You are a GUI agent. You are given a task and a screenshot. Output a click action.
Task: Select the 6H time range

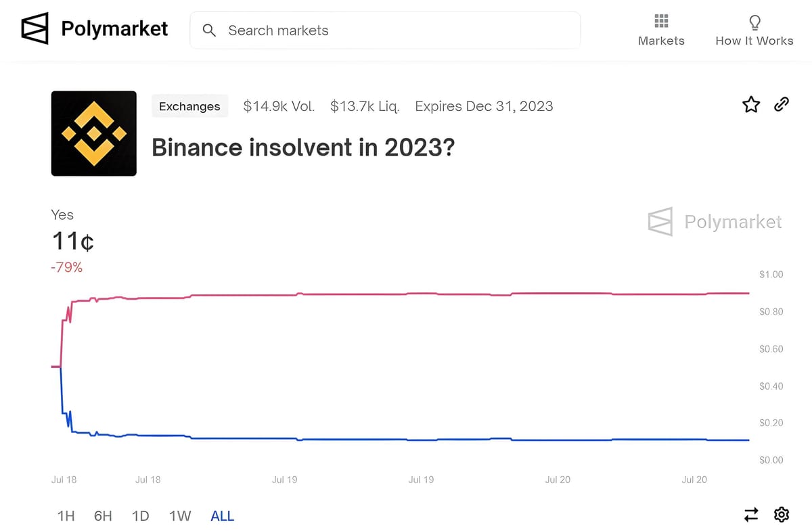103,515
